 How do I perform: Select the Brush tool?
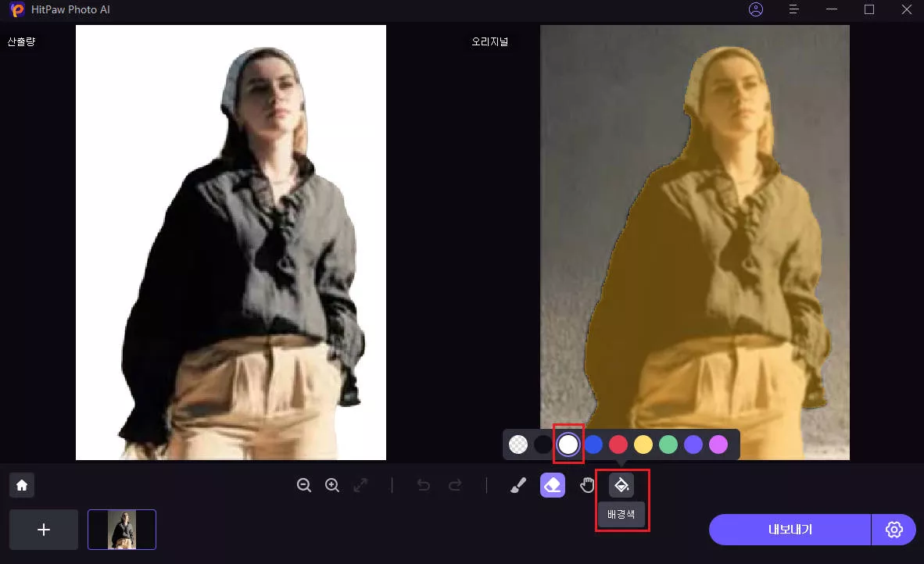point(518,485)
